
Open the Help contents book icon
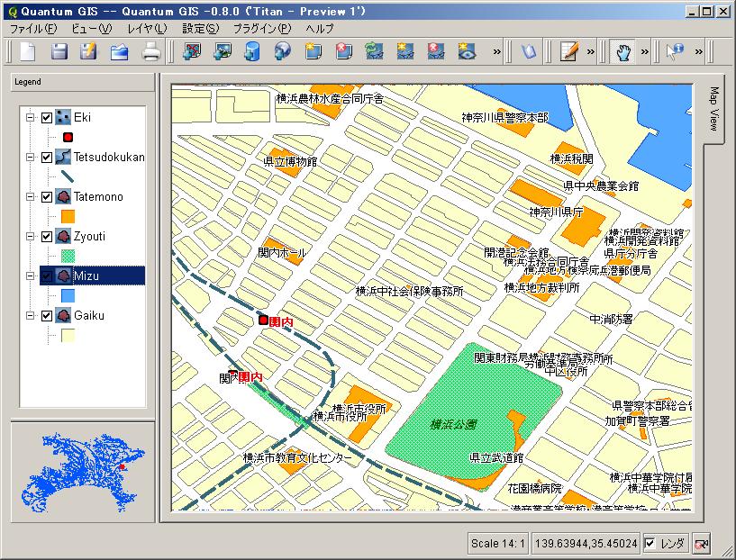pos(529,51)
